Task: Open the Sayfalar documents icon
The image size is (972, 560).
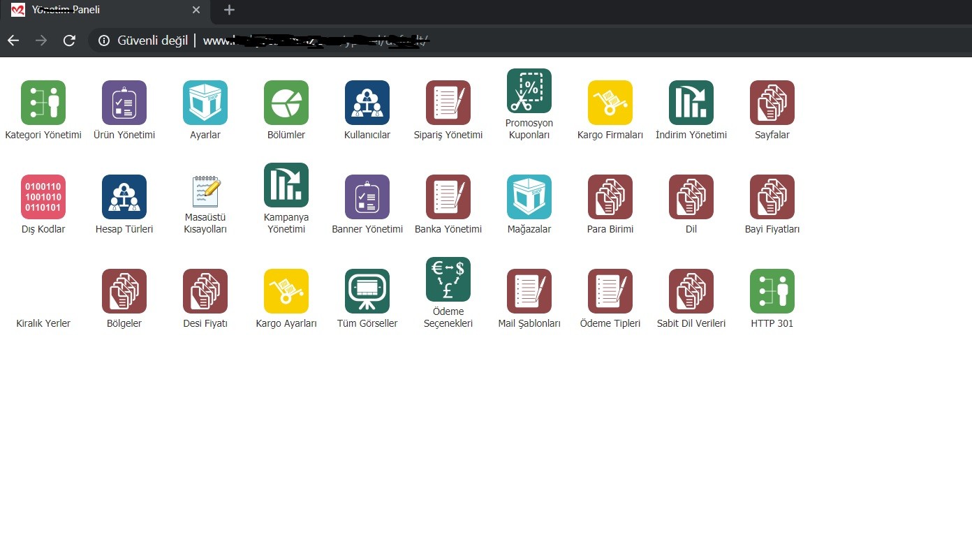Action: click(772, 103)
